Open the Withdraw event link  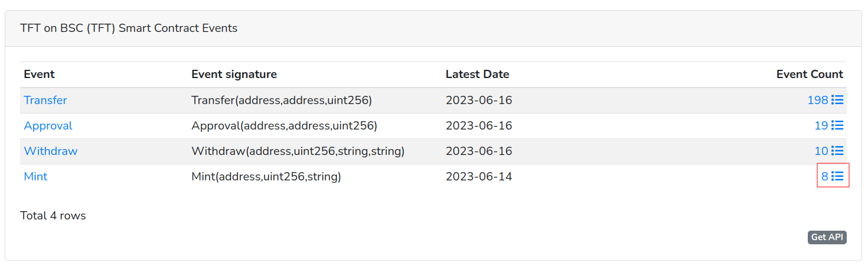(51, 151)
